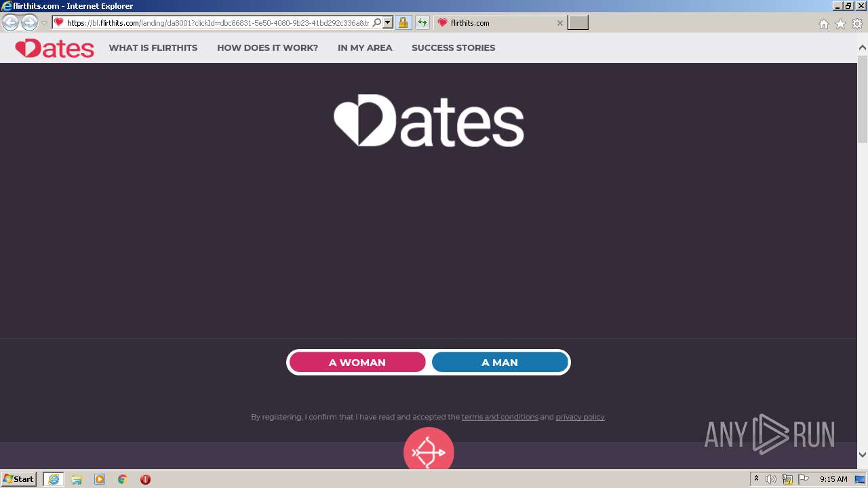Open SUCCESS STORIES menu item
The width and height of the screenshot is (868, 488).
453,48
